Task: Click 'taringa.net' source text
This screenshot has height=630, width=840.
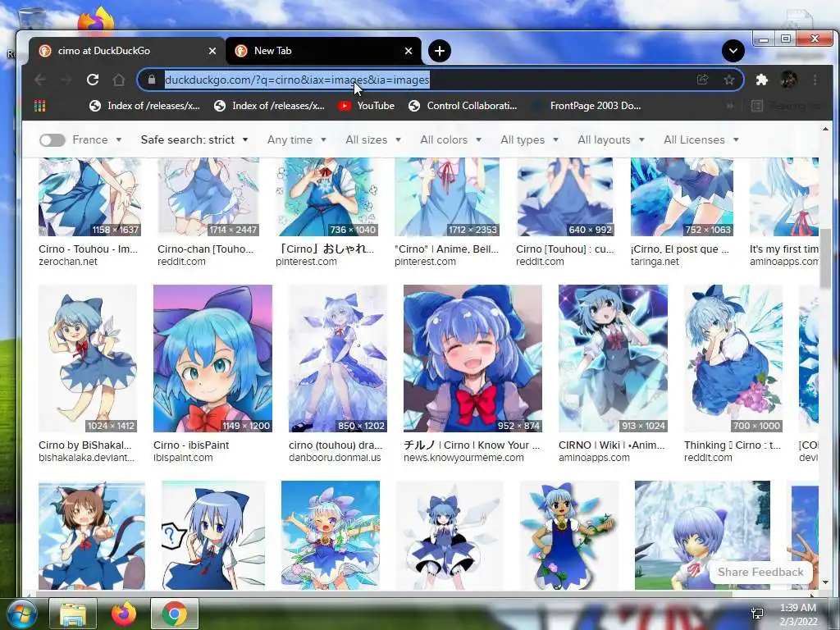Action: pos(655,262)
